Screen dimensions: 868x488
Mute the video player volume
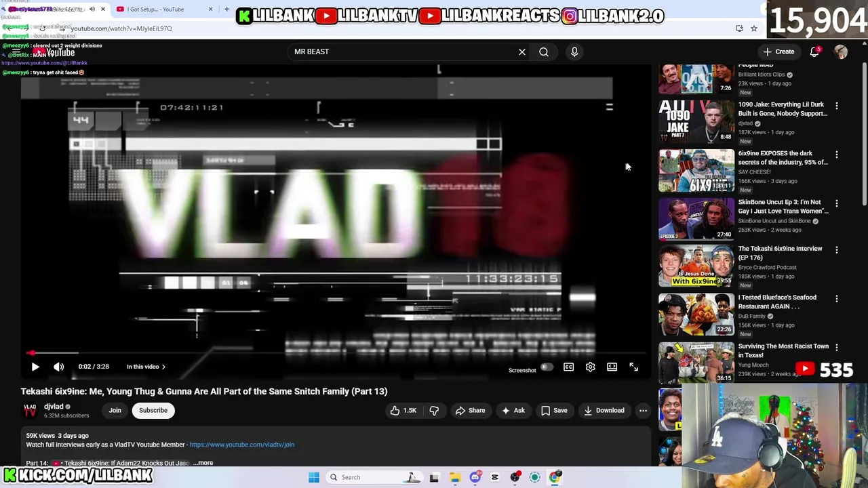[59, 367]
